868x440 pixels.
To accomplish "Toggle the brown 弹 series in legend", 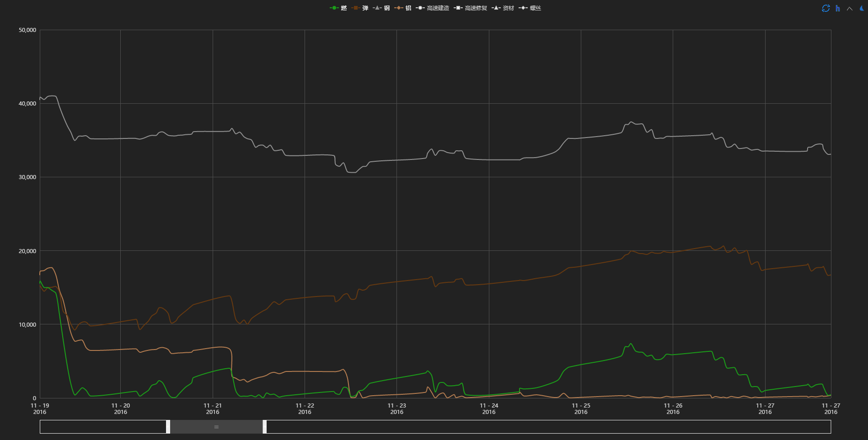I will coord(360,8).
